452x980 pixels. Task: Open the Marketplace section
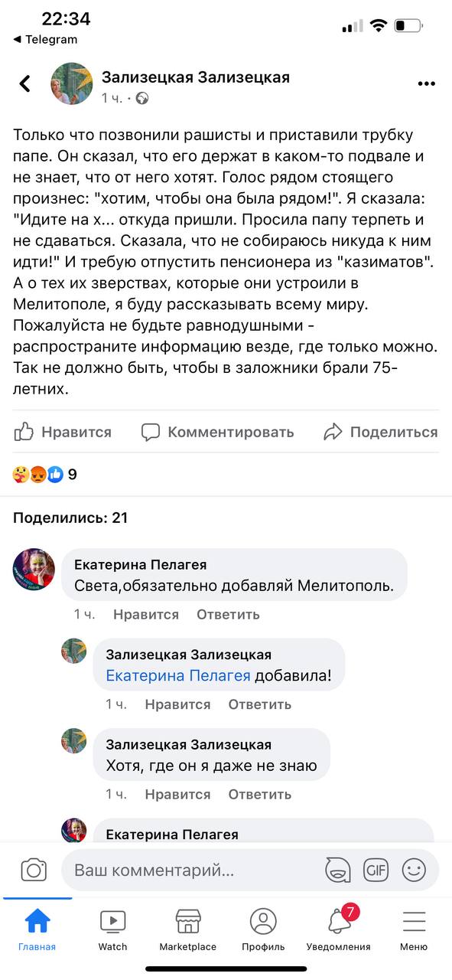click(188, 928)
